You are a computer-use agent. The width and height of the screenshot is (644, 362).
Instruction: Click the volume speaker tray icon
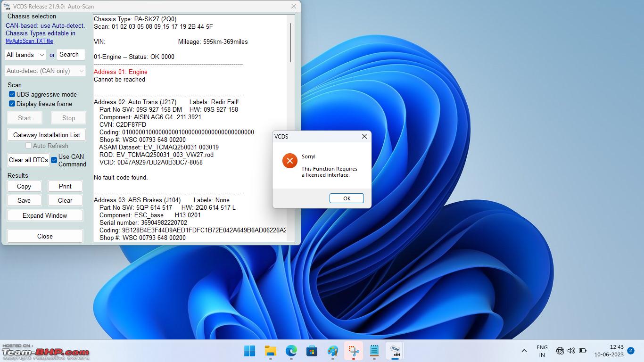click(x=571, y=351)
